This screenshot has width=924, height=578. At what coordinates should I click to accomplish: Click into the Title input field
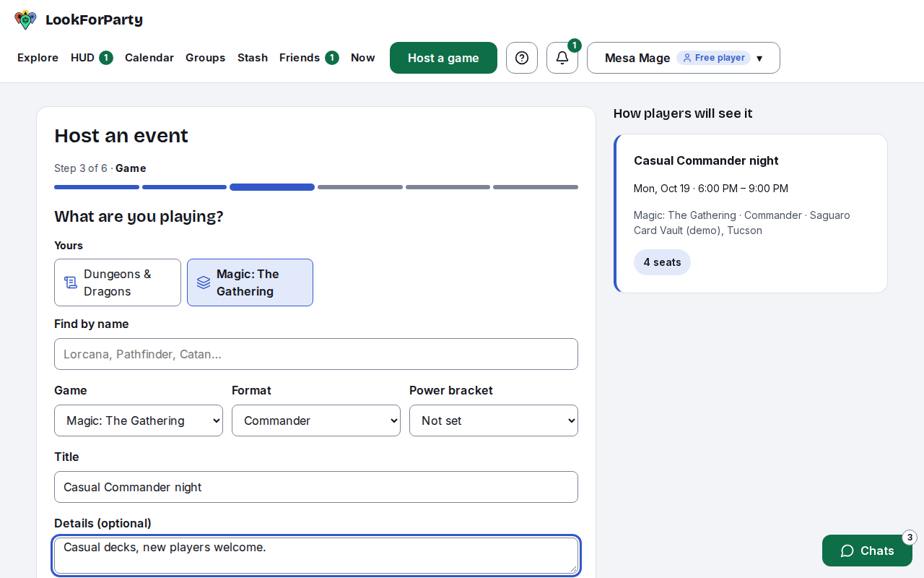coord(316,487)
